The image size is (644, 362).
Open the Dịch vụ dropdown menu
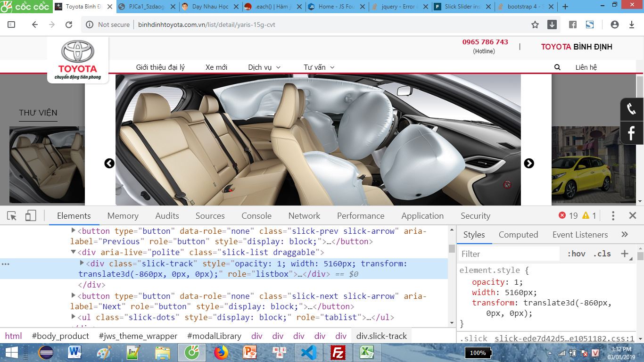tap(264, 67)
